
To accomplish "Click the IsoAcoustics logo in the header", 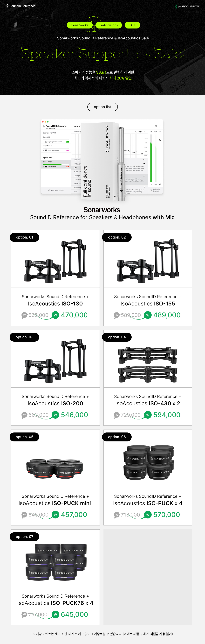I will (x=187, y=6).
